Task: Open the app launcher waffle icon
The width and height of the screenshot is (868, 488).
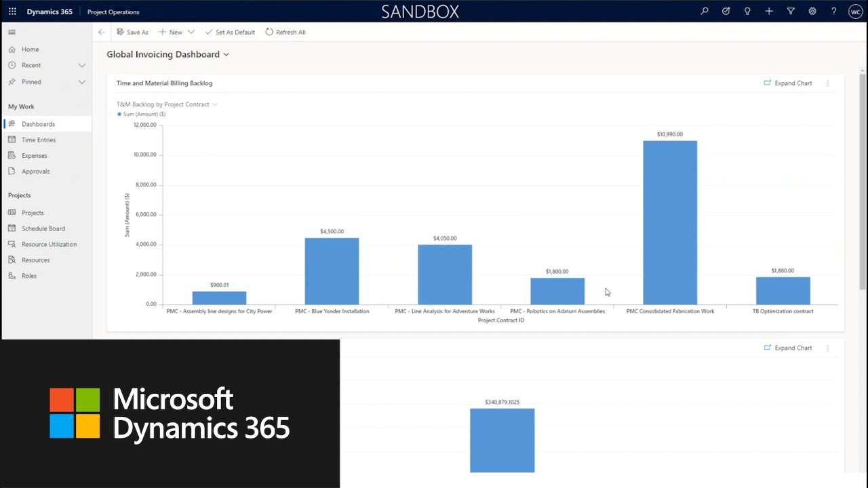Action: click(x=12, y=12)
